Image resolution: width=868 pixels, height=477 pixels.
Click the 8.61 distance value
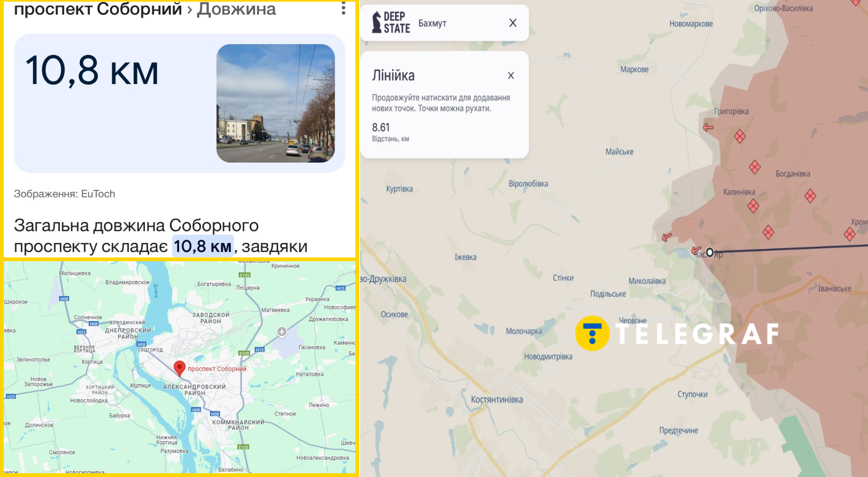click(381, 127)
